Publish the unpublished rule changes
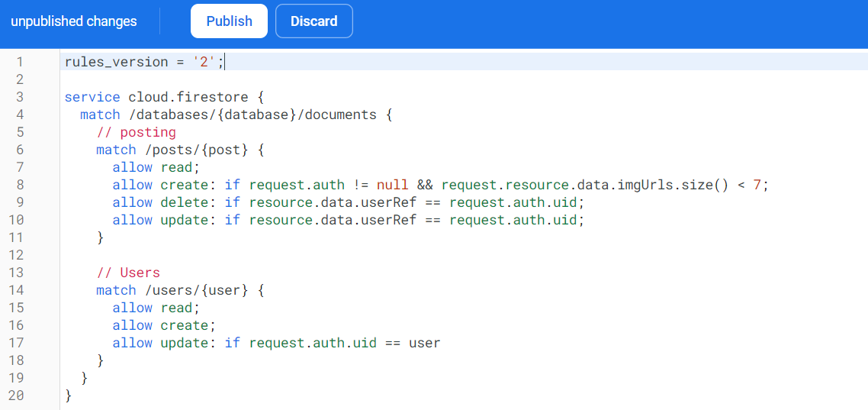 coord(229,21)
